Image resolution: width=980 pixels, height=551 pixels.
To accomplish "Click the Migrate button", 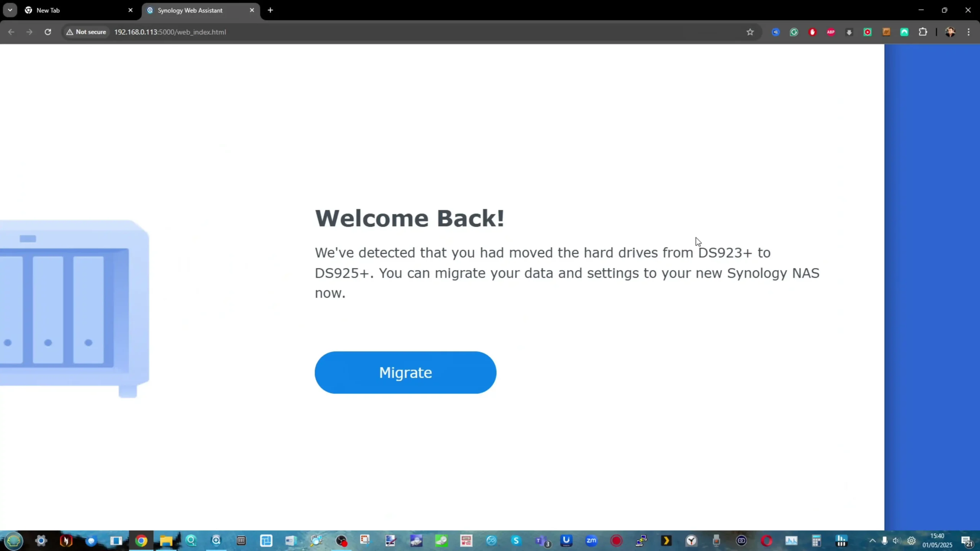I will click(x=405, y=372).
